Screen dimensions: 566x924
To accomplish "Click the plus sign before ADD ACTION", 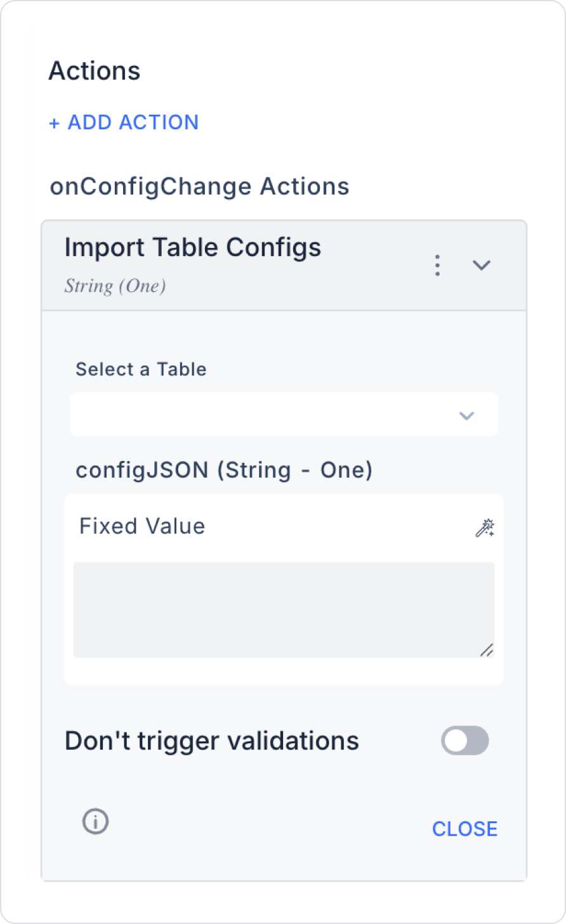I will [x=55, y=123].
